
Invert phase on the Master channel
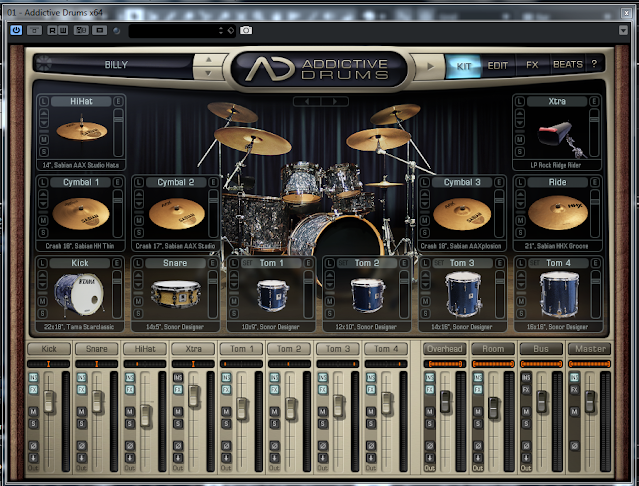574,445
